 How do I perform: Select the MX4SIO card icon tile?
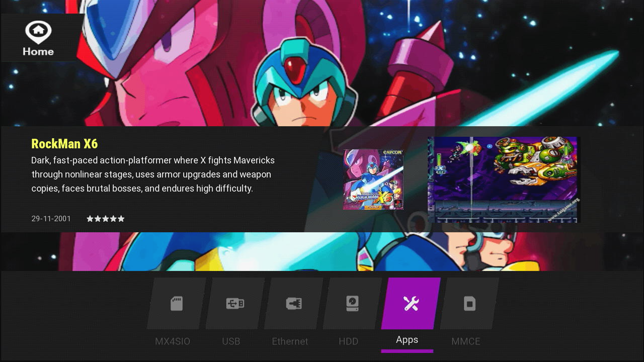tap(177, 304)
